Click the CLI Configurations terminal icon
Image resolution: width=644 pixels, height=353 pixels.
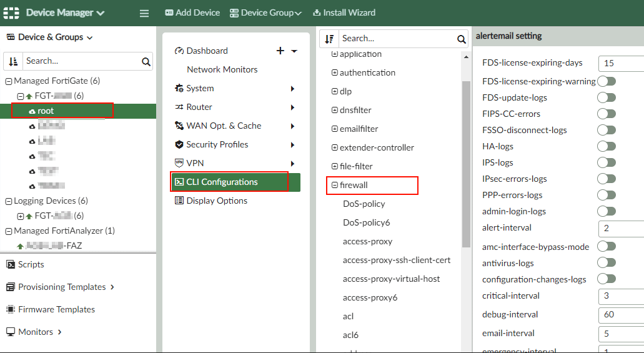click(179, 182)
